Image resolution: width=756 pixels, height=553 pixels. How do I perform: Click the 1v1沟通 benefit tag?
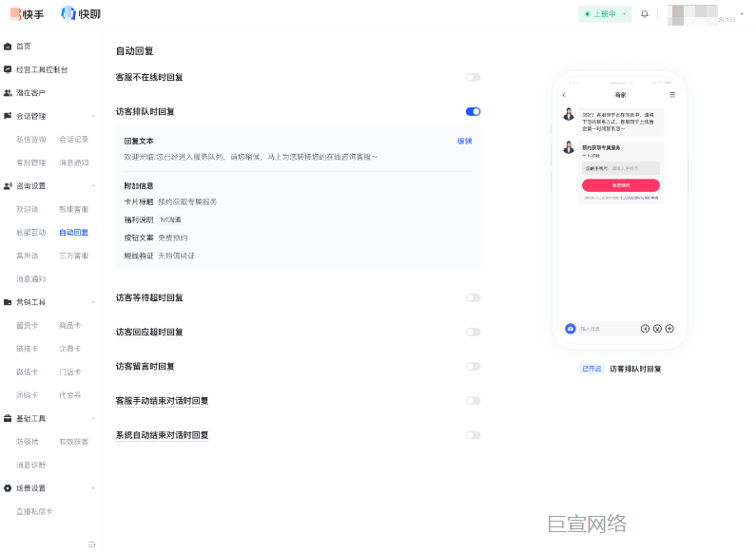170,219
